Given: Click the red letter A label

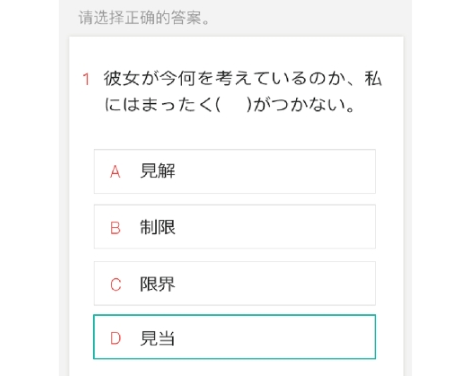Looking at the screenshot, I should click(x=115, y=172).
